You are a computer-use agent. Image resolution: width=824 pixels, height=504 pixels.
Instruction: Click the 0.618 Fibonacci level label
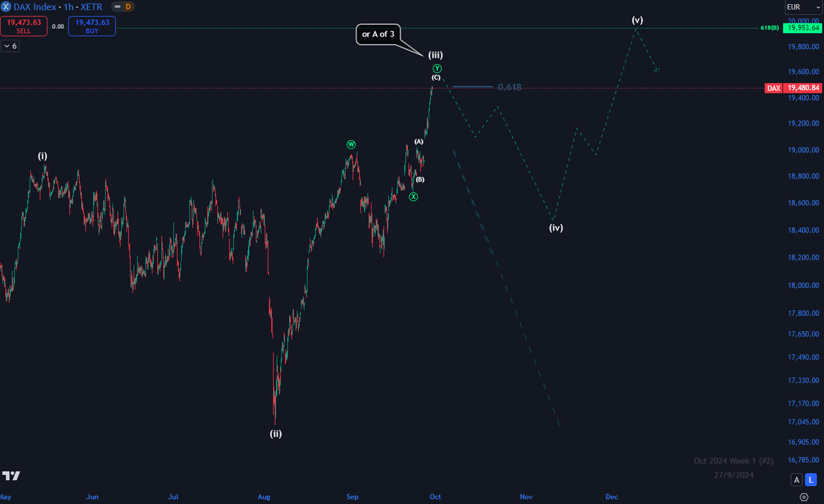pos(510,87)
